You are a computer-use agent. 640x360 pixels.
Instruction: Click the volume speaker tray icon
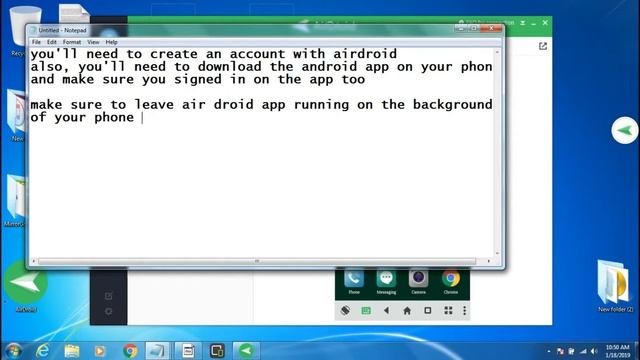594,351
